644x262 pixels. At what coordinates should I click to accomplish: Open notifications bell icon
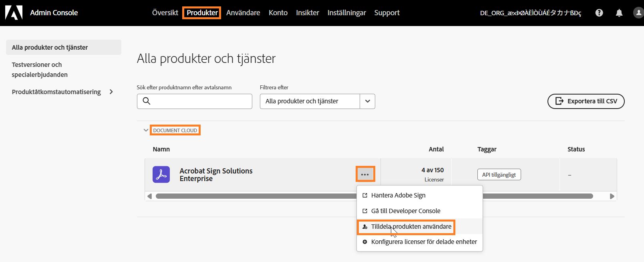[x=619, y=13]
